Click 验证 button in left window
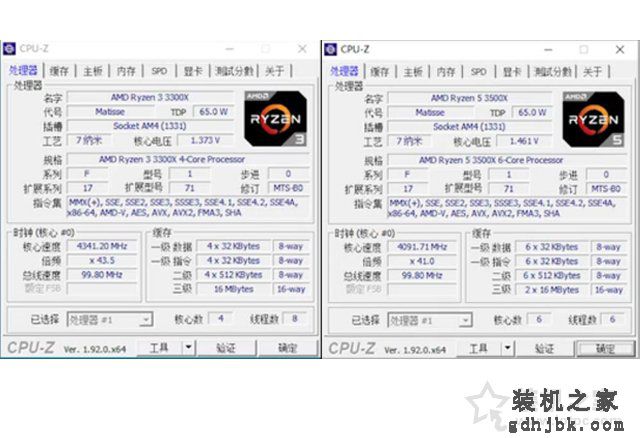Image resolution: width=640 pixels, height=438 pixels. point(226,348)
